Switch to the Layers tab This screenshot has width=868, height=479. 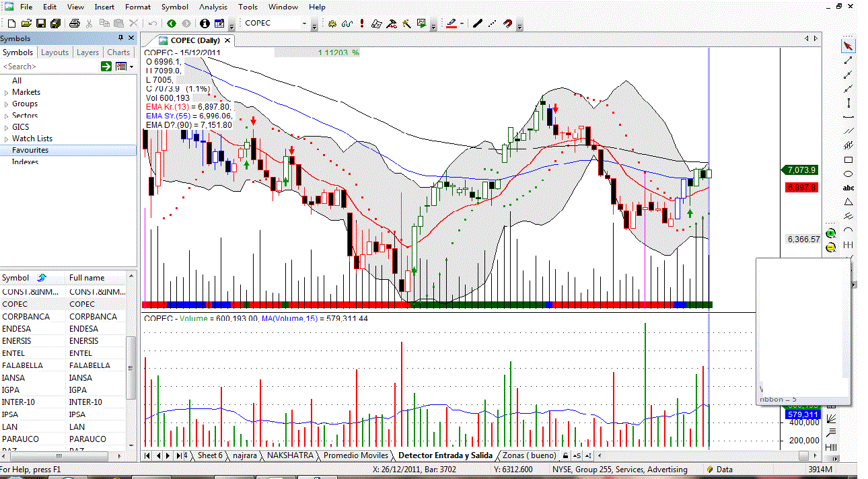point(87,52)
